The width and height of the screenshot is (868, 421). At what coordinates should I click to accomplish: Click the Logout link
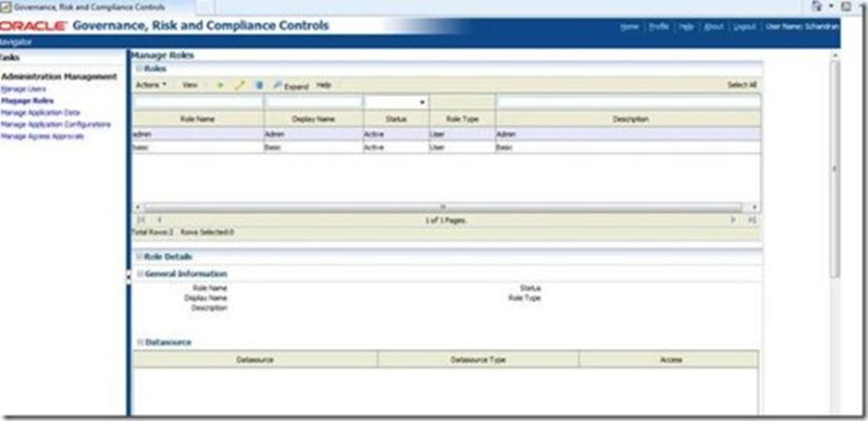coord(744,26)
